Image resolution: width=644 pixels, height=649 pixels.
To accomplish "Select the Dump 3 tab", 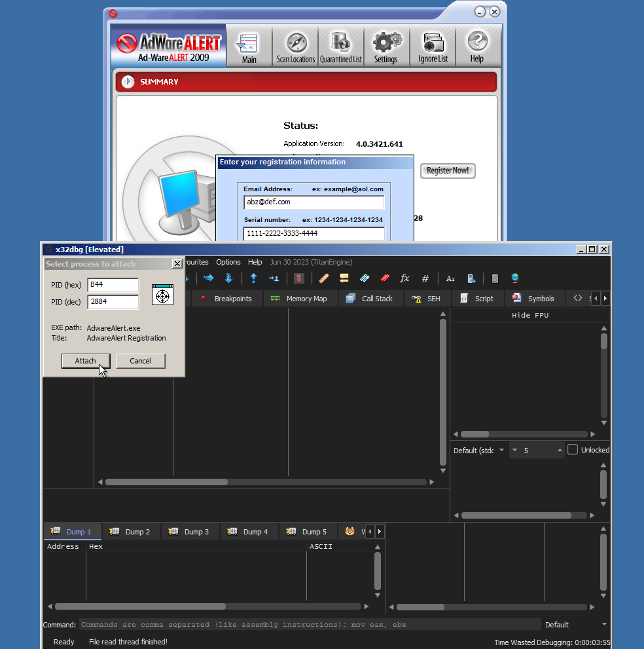I will (189, 532).
